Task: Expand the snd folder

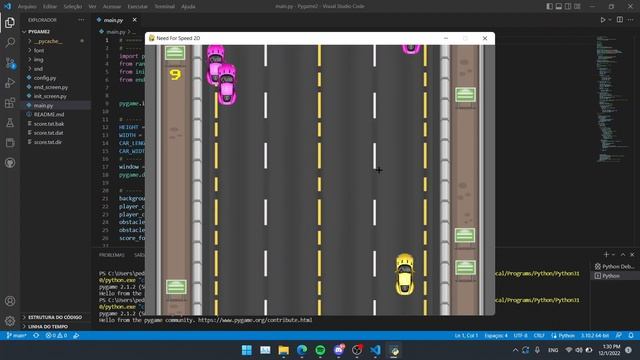Action: 38,69
